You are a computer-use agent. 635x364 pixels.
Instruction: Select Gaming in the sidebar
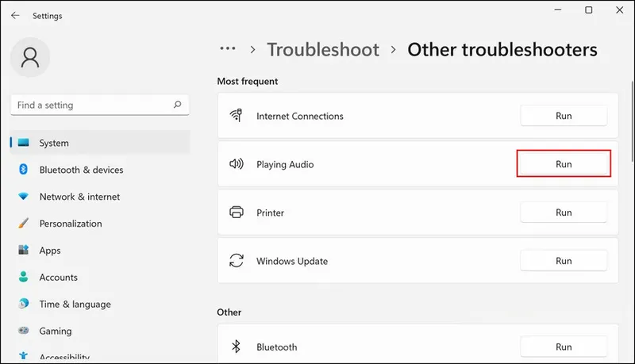click(x=100, y=331)
